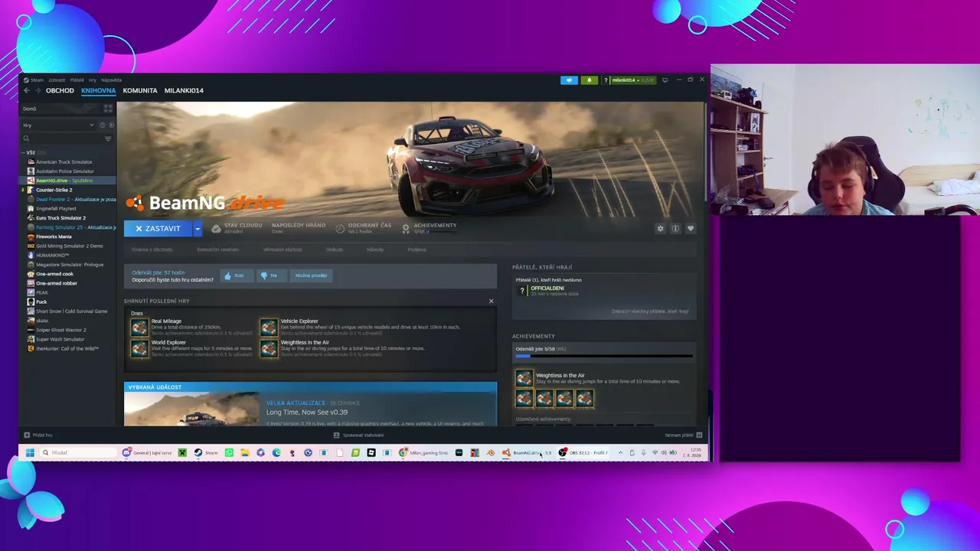This screenshot has height=551, width=980.
Task: Switch to the OBCHOD tab
Action: click(x=60, y=90)
